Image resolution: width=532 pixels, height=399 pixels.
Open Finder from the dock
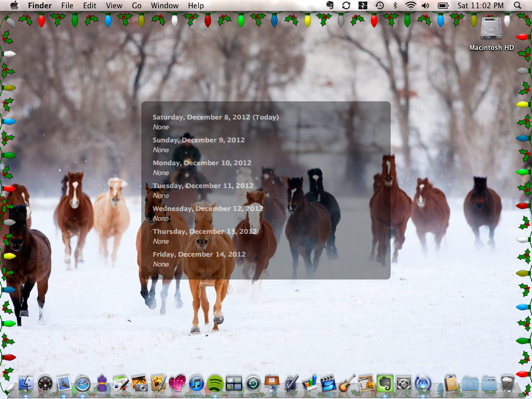pos(26,383)
